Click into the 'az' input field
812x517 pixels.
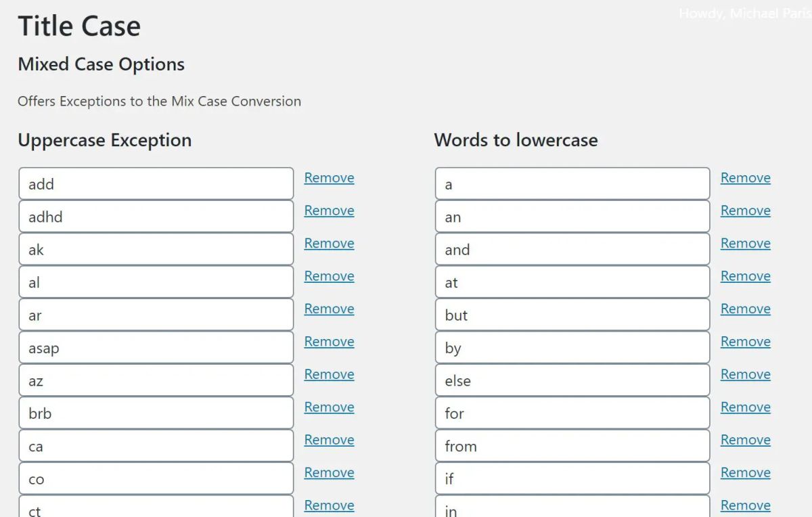[156, 380]
